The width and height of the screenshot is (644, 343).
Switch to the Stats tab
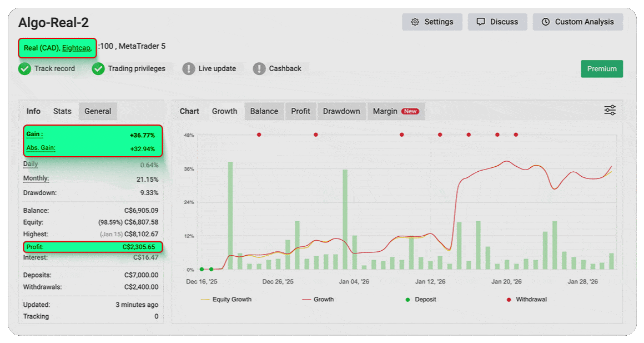coord(62,111)
